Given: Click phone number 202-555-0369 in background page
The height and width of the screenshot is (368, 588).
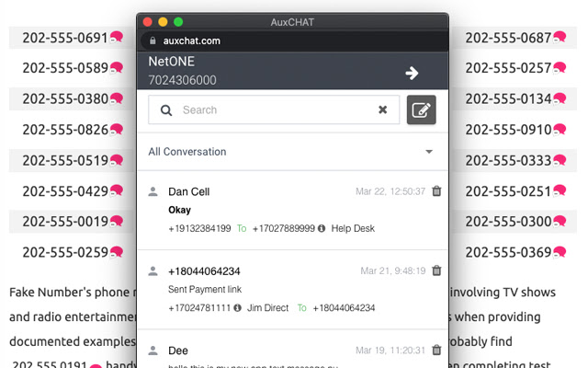Looking at the screenshot, I should tap(508, 252).
